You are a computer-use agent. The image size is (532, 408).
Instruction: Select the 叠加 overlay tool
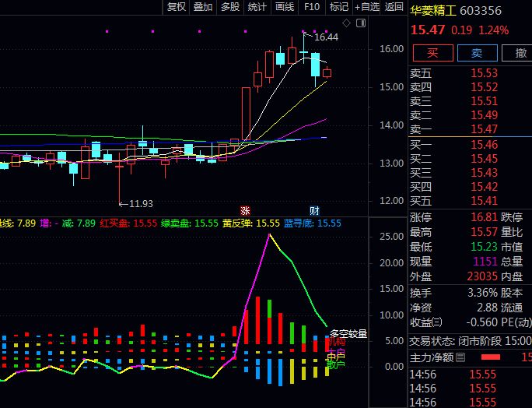(203, 7)
